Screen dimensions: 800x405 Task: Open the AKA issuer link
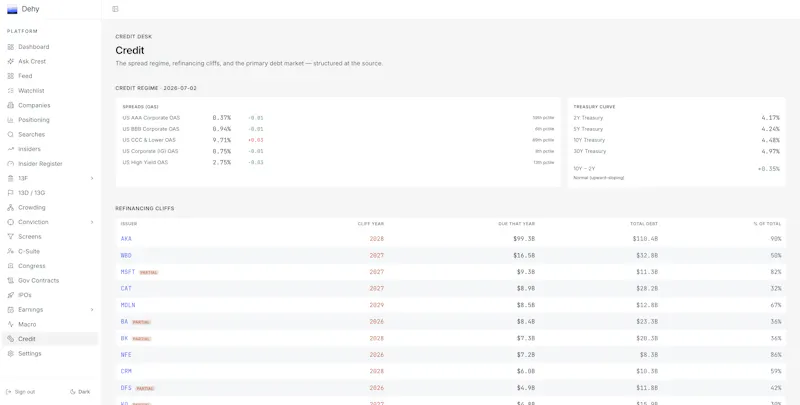click(x=126, y=239)
